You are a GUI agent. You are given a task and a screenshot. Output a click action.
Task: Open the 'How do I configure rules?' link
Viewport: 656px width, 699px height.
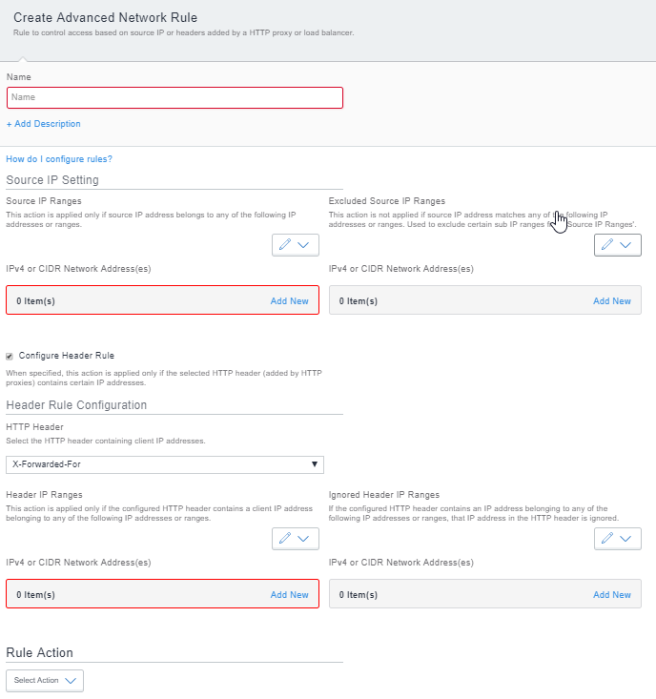point(59,159)
